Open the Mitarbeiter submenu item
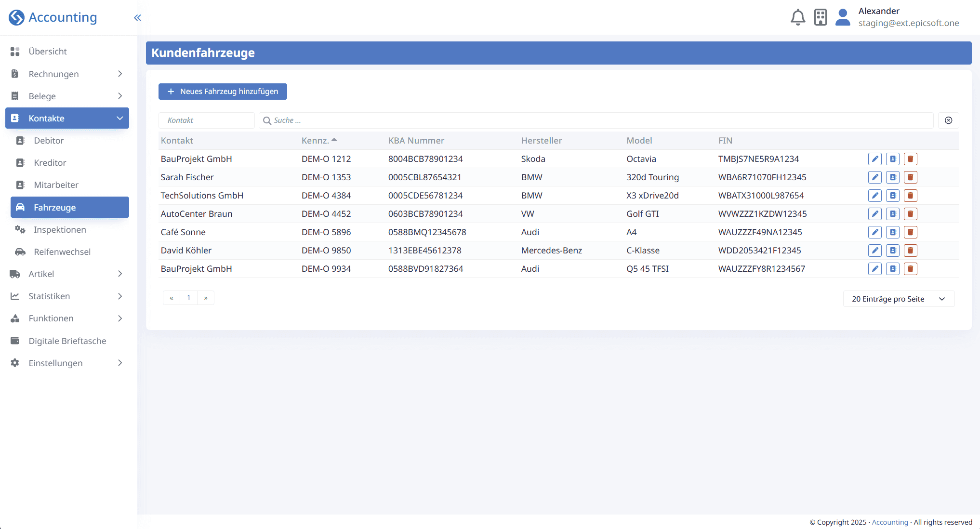 [x=70, y=185]
